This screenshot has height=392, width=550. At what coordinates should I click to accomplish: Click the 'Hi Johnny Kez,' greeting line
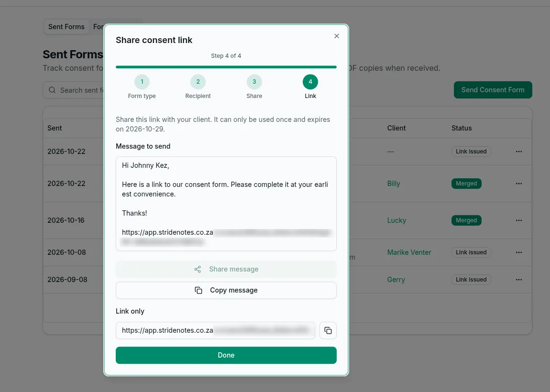click(145, 165)
